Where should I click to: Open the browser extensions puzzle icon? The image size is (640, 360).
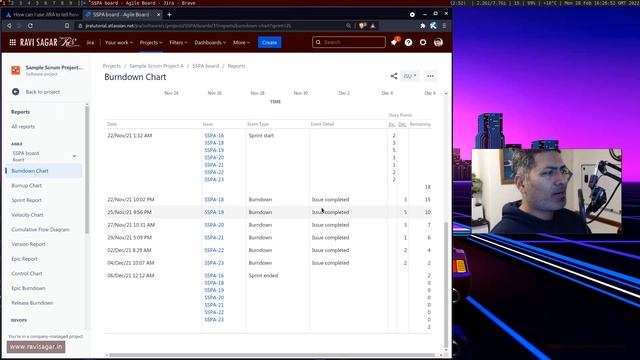[422, 26]
